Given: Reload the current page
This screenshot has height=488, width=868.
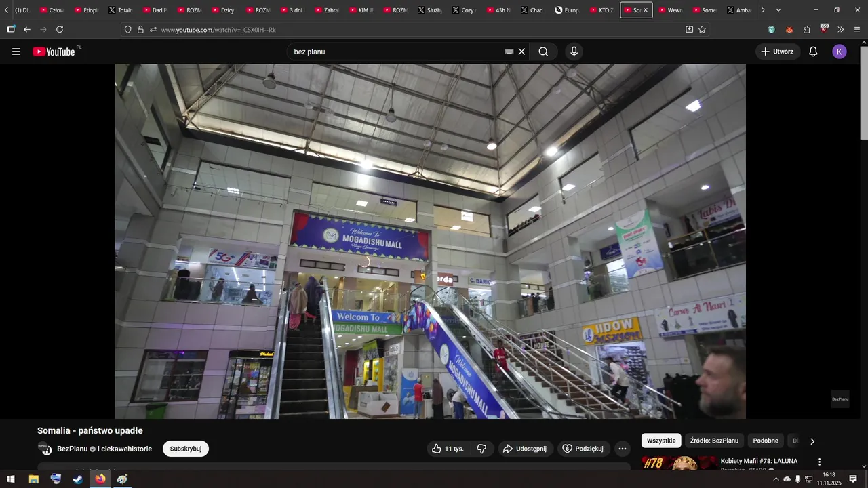Looking at the screenshot, I should coord(60,30).
